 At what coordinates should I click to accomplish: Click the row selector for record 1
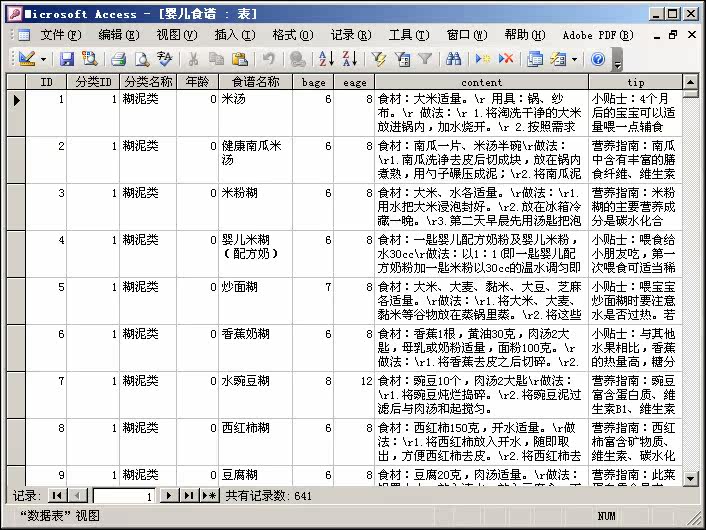[16, 113]
